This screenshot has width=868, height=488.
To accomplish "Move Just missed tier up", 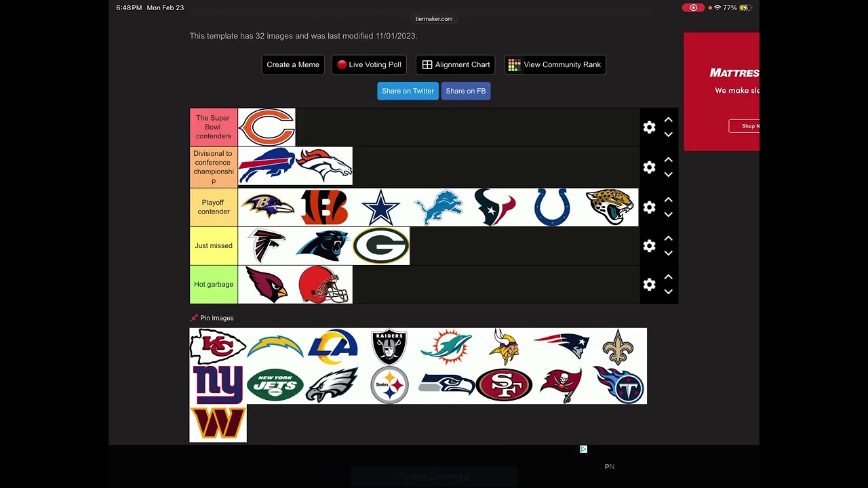I will pyautogui.click(x=668, y=239).
